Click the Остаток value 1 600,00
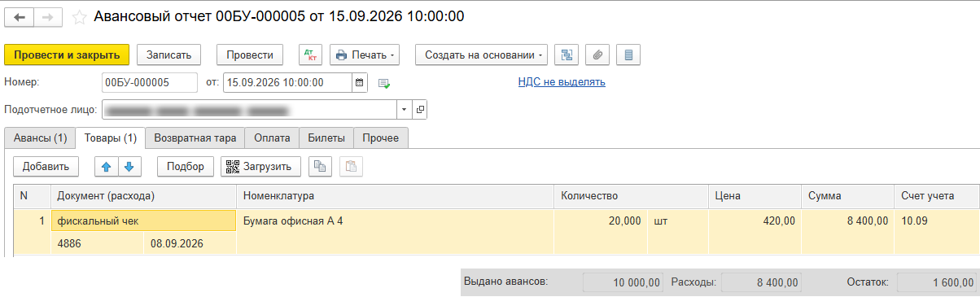Viewport: 980px width, 297px height. coord(936,282)
